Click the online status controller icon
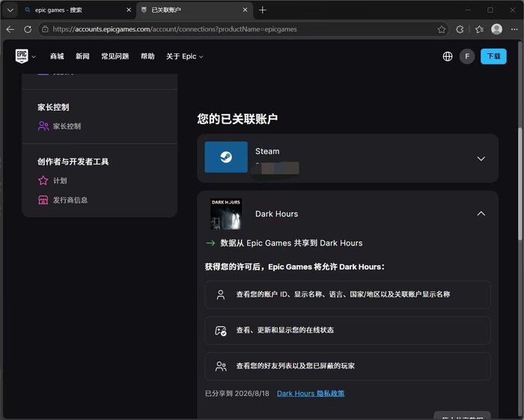Screen dimensions: 524x420 click(221, 330)
